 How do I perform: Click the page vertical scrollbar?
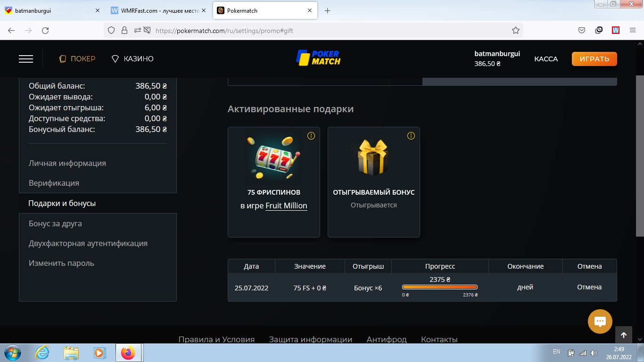tap(640, 156)
